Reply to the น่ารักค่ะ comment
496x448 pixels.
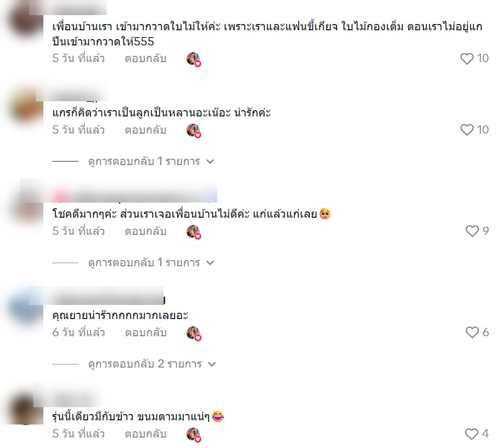(x=145, y=130)
